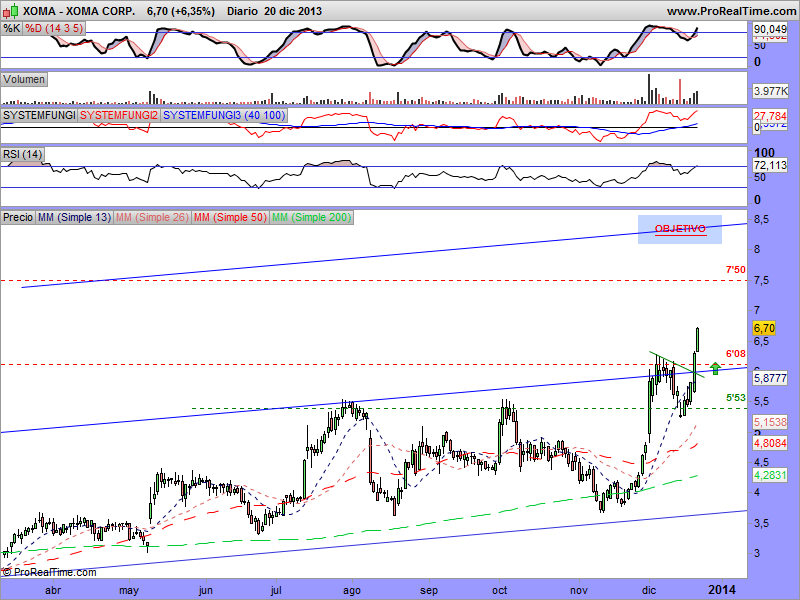Open MM (Simple 200) moving average label
800x600 pixels.
pos(311,217)
